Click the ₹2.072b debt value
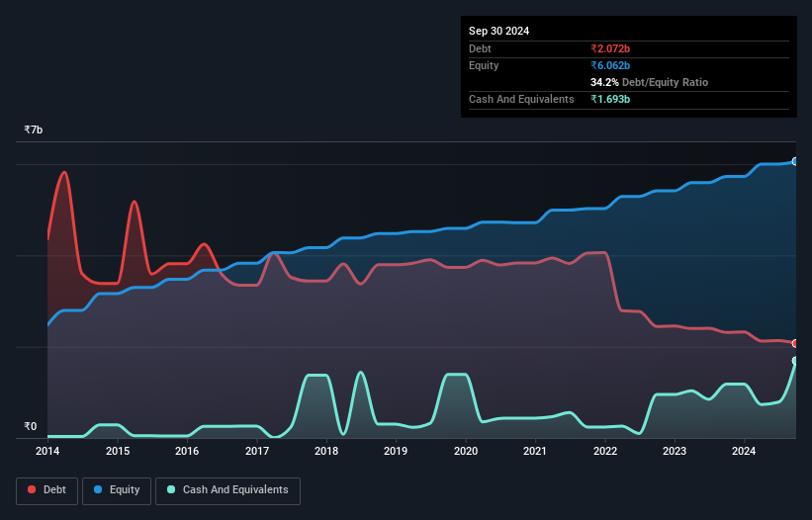This screenshot has height=520, width=812. (610, 48)
